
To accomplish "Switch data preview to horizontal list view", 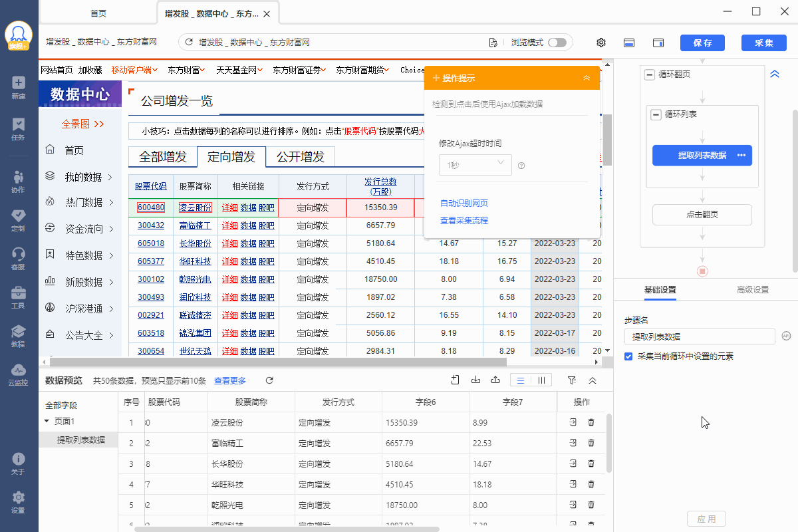I will [x=521, y=380].
